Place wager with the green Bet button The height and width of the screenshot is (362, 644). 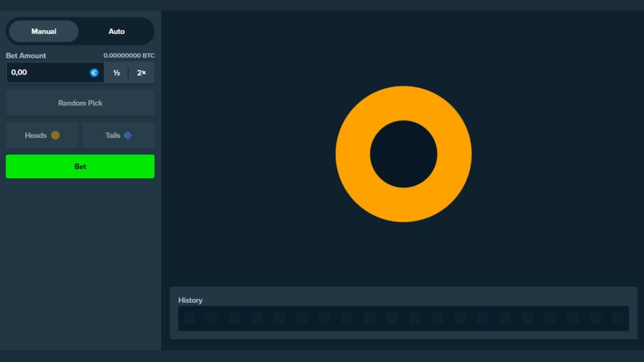(80, 167)
